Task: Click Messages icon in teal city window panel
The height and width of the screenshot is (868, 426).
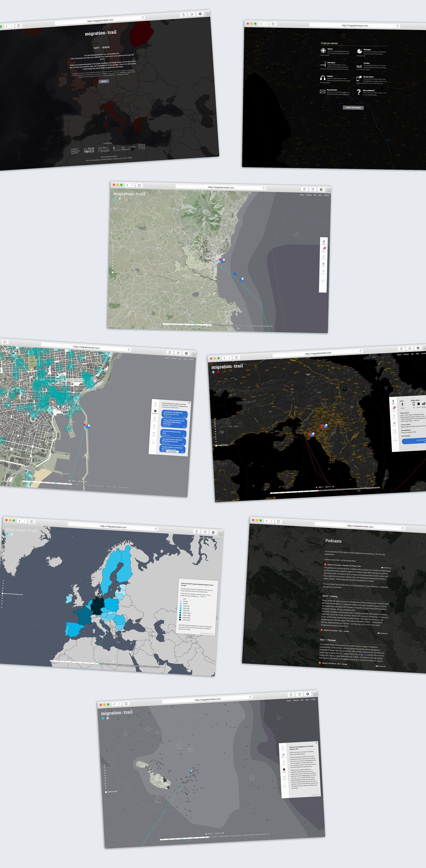Action: click(155, 411)
